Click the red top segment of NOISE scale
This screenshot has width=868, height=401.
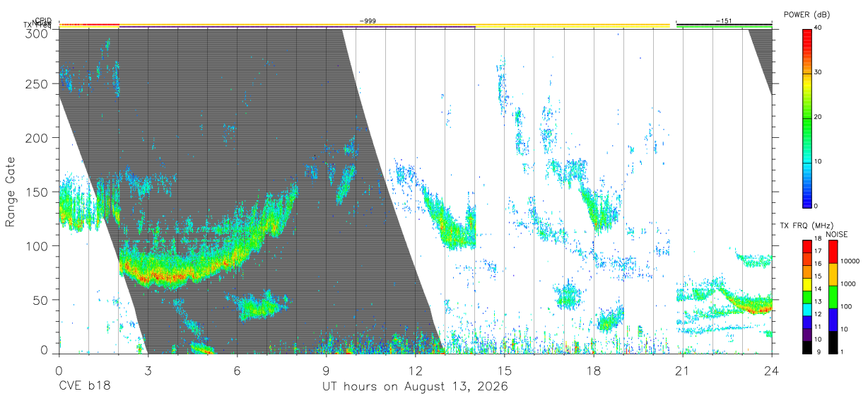[x=833, y=251]
